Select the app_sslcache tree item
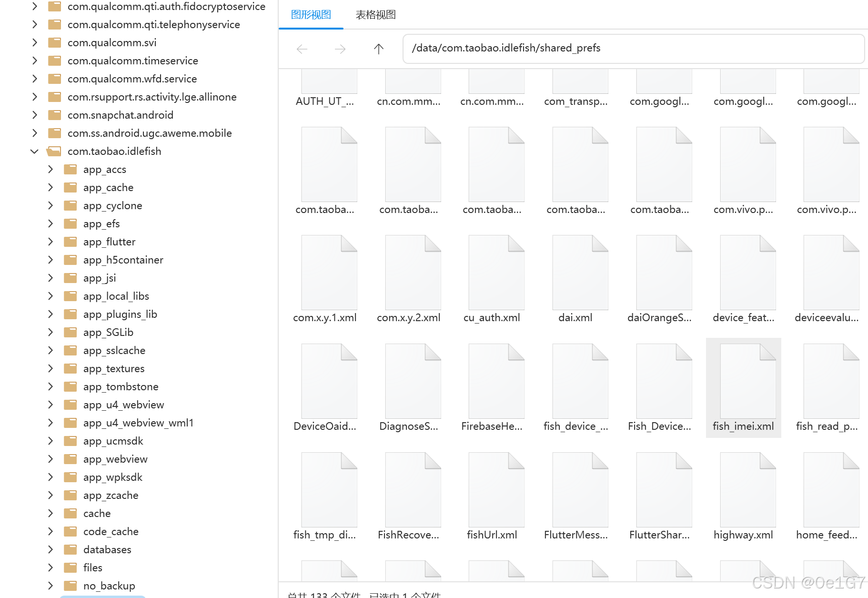The height and width of the screenshot is (598, 868). [114, 351]
